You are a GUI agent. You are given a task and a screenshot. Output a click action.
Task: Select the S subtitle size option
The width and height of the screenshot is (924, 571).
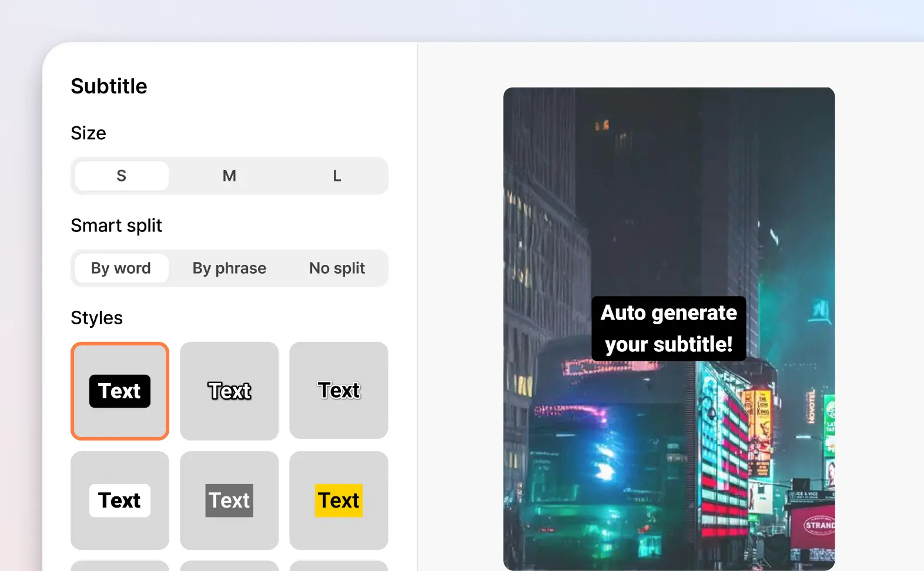click(122, 176)
